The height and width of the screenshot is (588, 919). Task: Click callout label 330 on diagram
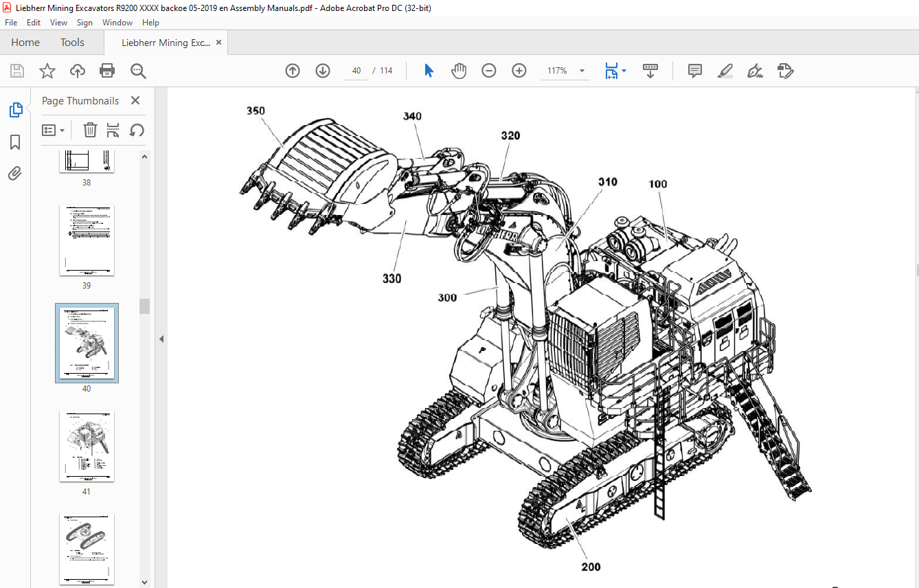click(x=392, y=278)
